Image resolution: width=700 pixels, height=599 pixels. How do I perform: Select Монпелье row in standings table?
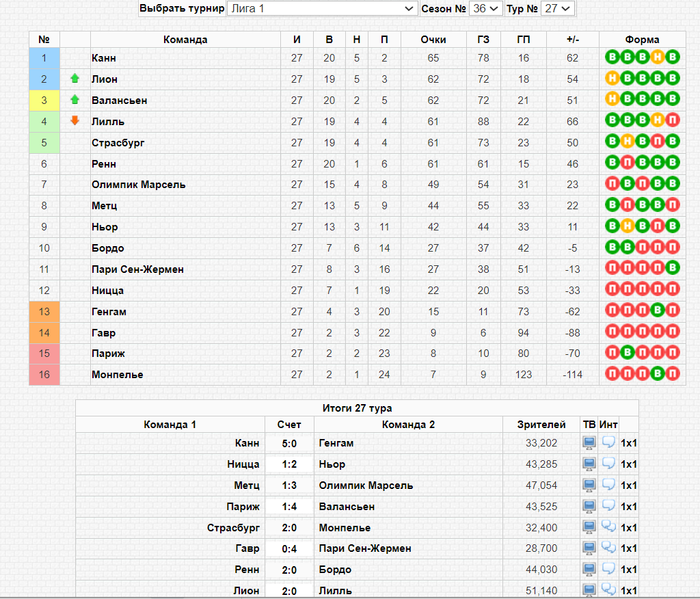point(357,374)
